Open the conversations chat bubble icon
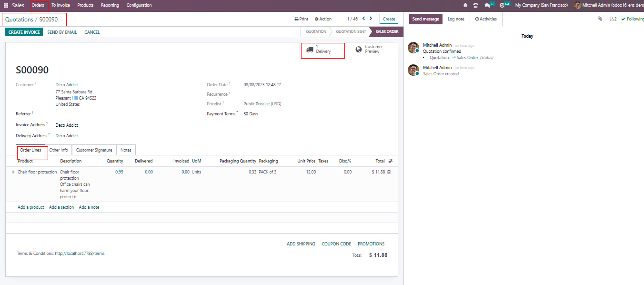This screenshot has height=285, width=644. click(488, 5)
